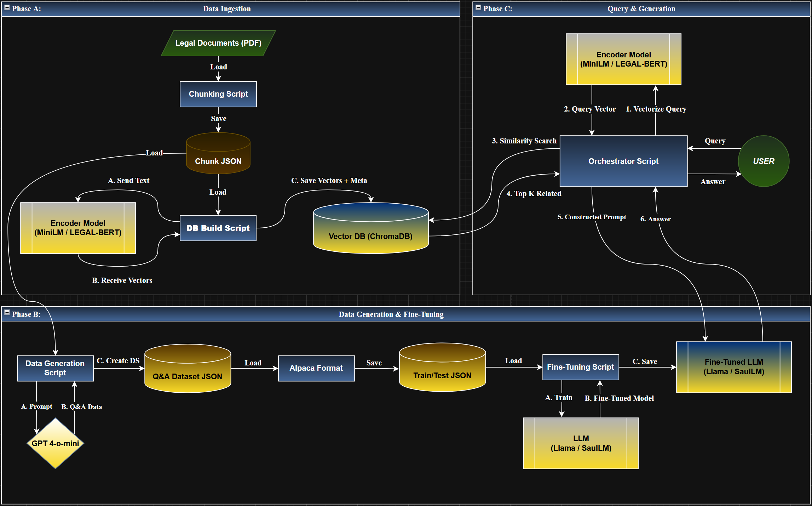Screen dimensions: 812x506
Task: Select Encoder Model node in Phase C
Action: (623, 59)
